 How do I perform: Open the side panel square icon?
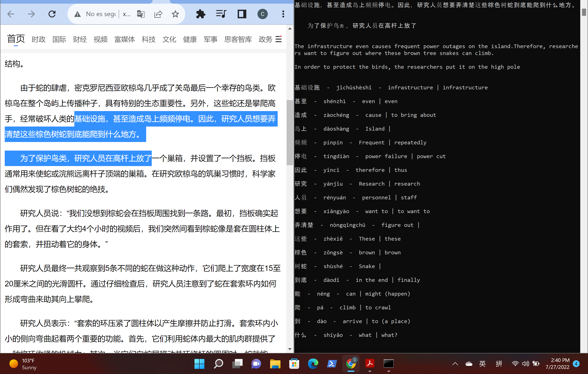[242, 14]
